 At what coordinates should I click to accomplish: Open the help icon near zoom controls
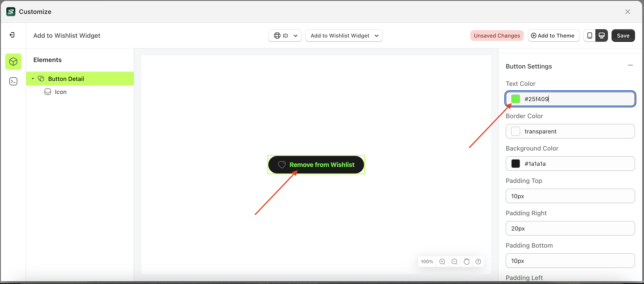(478, 261)
